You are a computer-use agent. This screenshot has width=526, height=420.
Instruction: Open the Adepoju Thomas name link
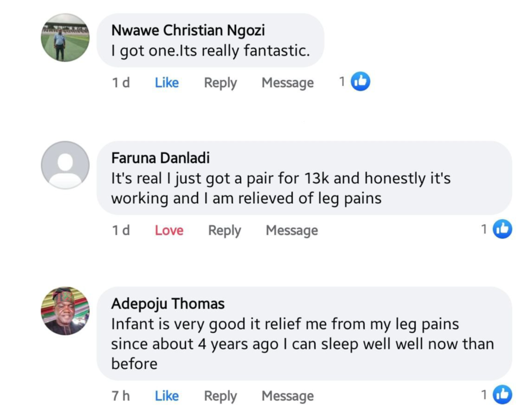pos(168,304)
